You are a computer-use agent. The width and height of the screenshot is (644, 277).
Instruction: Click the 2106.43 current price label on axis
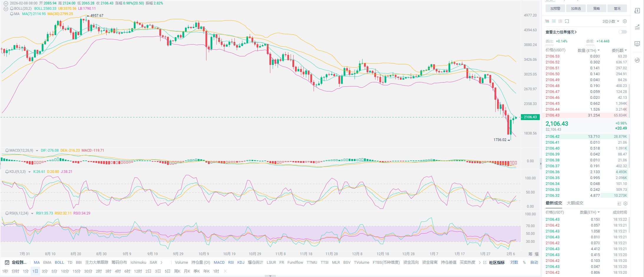tap(530, 117)
